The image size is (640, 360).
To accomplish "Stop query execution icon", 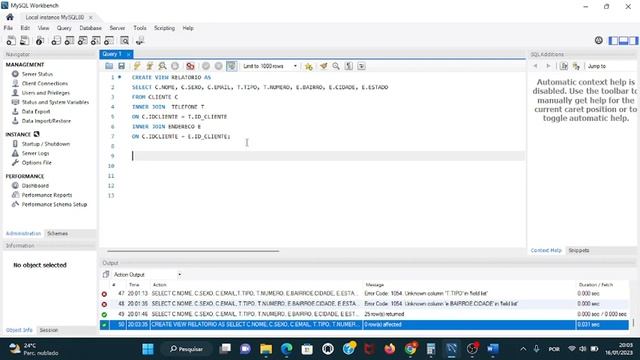I will [x=175, y=66].
